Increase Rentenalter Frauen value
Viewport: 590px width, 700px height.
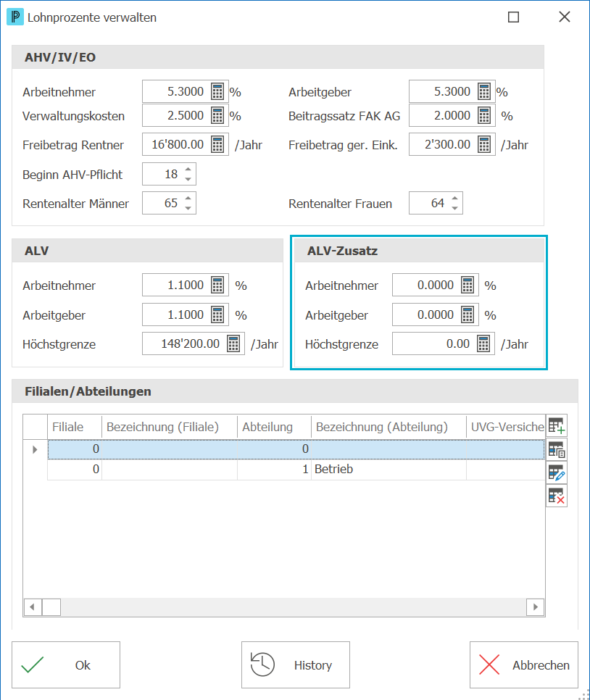point(454,199)
